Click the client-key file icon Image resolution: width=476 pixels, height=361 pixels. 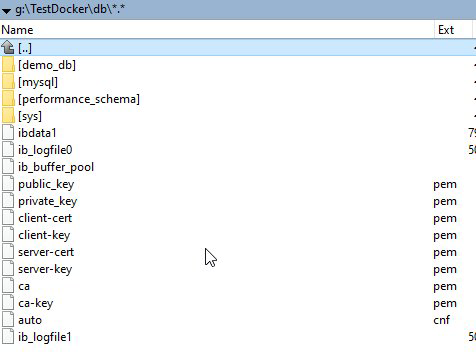click(8, 235)
